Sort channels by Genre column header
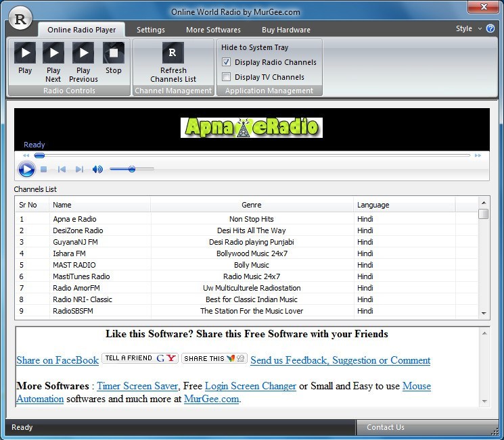The width and height of the screenshot is (504, 440). click(252, 205)
